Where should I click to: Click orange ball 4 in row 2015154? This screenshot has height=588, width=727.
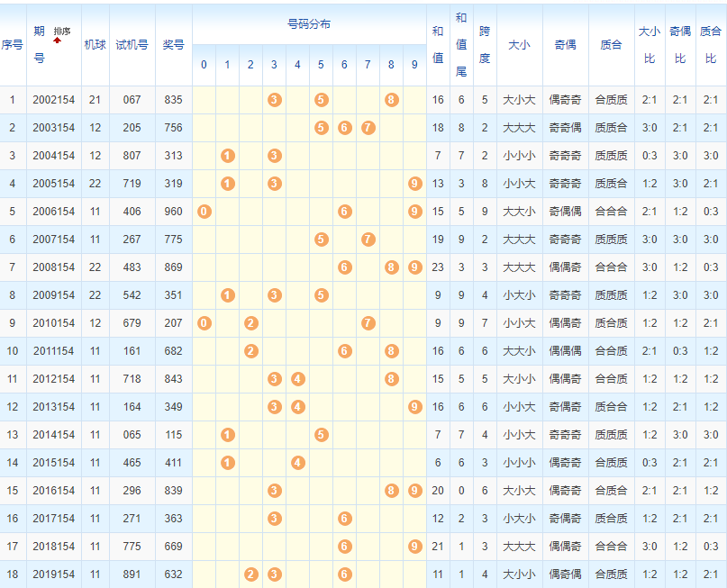pos(298,463)
